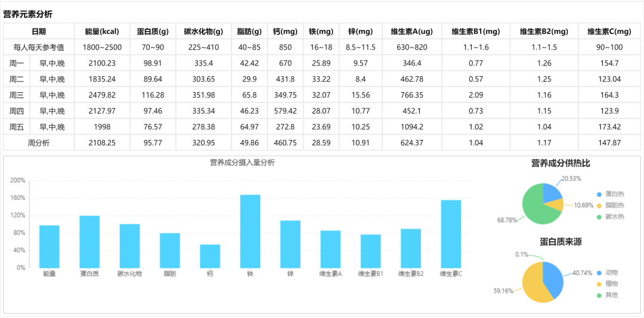Click the 脂肪 bar in the chart
Viewport: 644px width, 318px height.
pos(169,250)
